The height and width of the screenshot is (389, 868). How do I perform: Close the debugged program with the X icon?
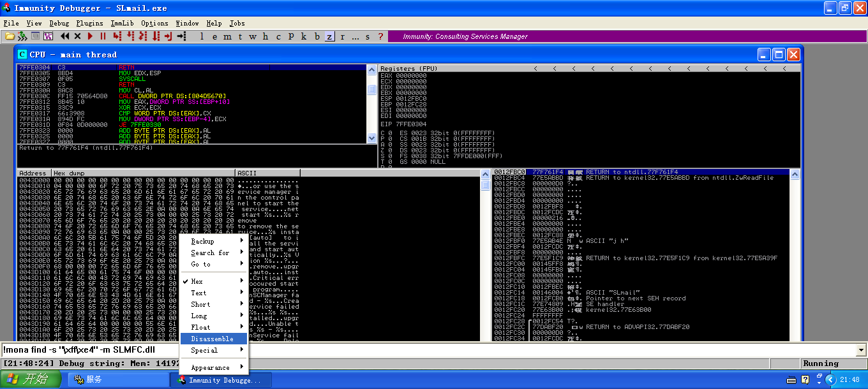coord(78,36)
